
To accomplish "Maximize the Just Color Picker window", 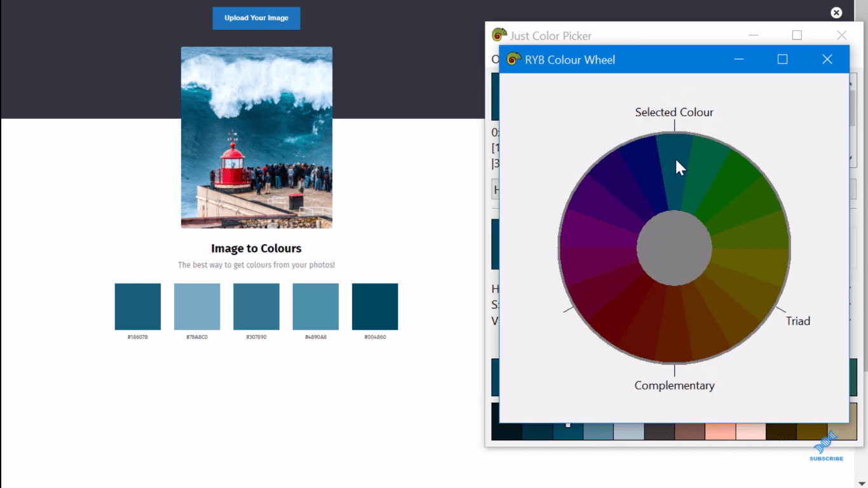I will [x=797, y=36].
